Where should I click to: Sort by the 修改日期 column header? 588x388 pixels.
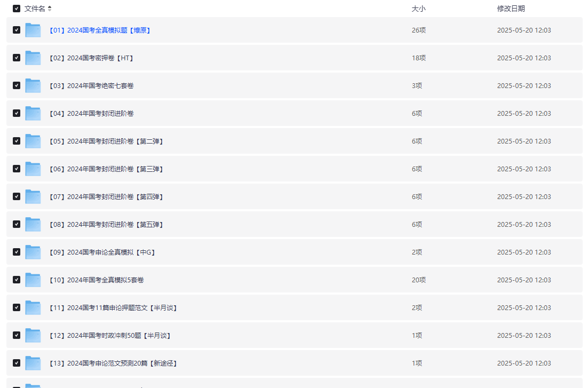[511, 9]
